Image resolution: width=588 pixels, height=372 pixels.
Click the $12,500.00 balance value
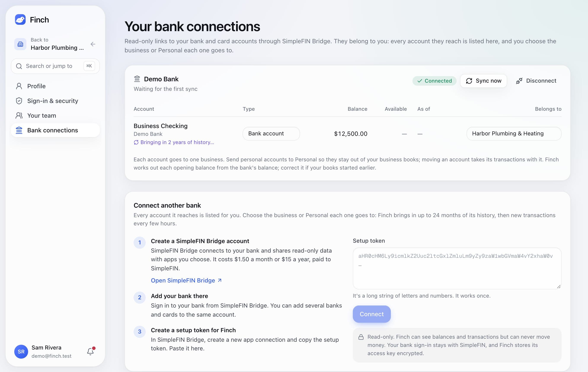pos(350,134)
